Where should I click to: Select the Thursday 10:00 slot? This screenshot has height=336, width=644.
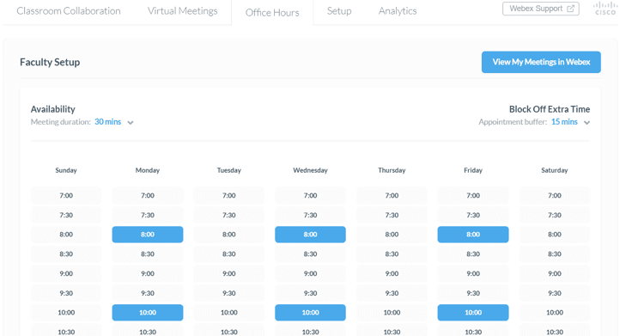click(392, 313)
